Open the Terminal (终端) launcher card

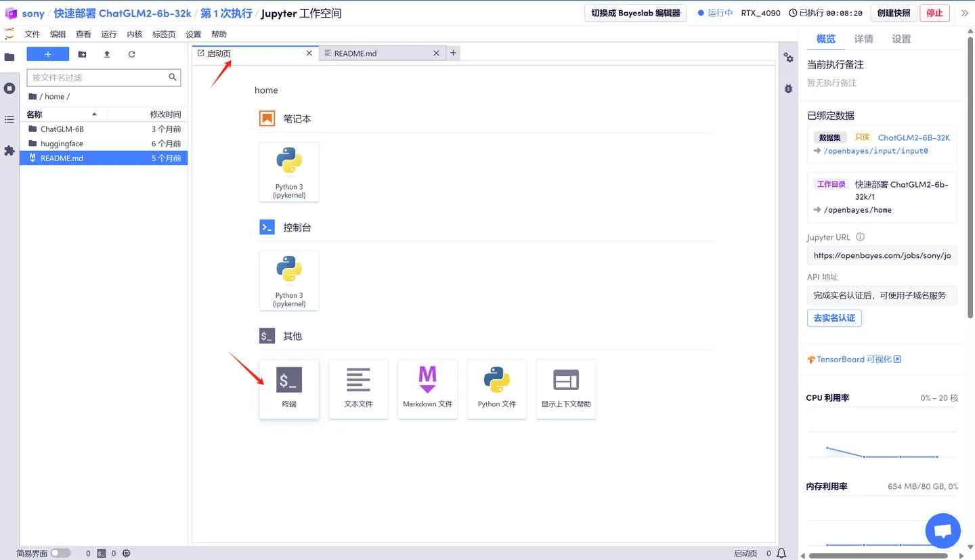(289, 389)
